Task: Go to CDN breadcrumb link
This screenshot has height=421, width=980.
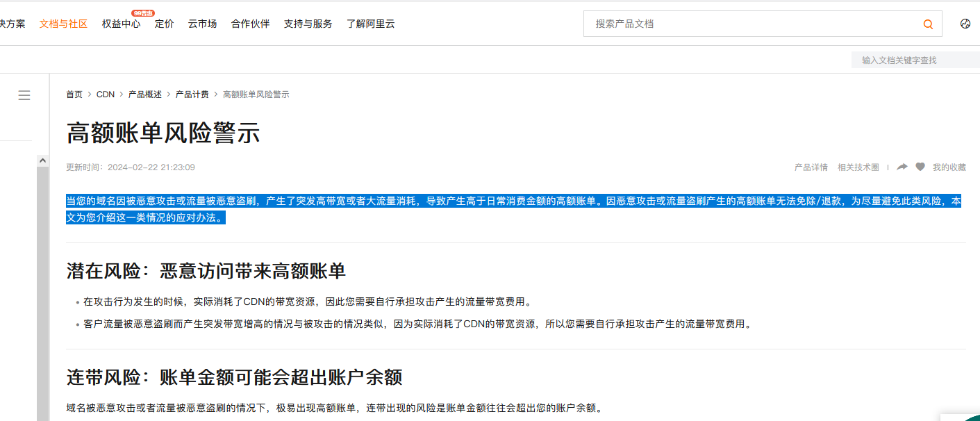Action: pyautogui.click(x=106, y=94)
